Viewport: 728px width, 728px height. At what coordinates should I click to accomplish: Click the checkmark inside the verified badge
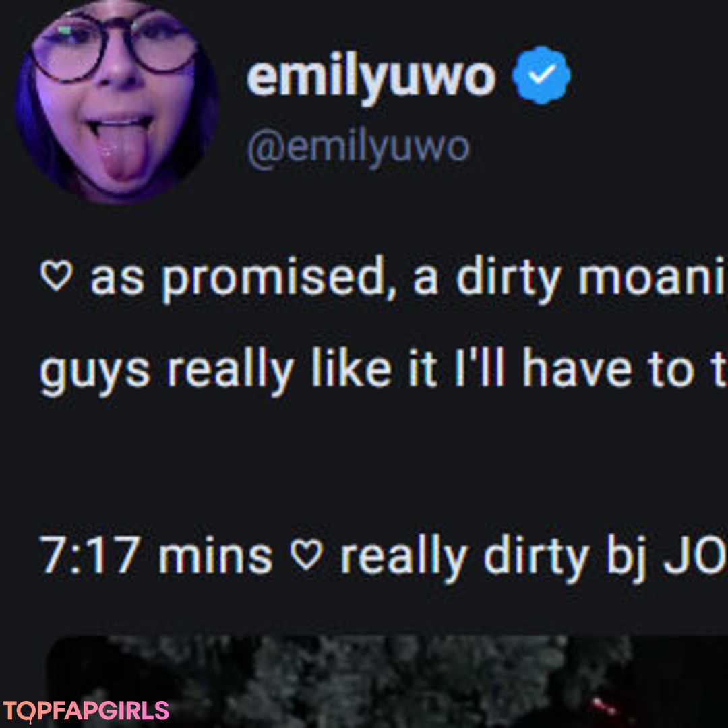click(542, 73)
